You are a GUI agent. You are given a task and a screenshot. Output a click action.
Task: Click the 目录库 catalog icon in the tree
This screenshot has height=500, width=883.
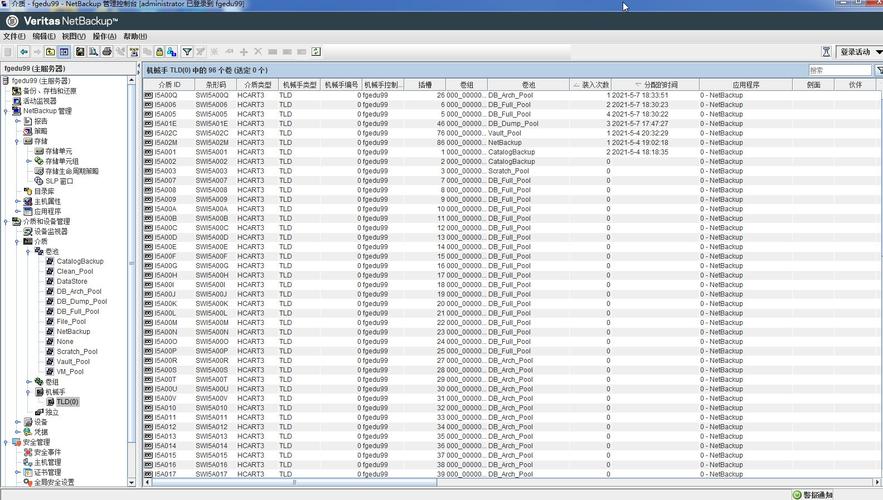[28, 191]
